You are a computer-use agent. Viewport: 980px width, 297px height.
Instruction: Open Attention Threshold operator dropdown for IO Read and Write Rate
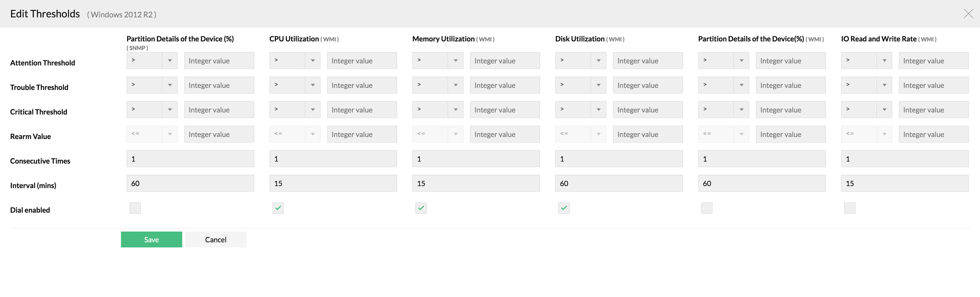pos(885,60)
